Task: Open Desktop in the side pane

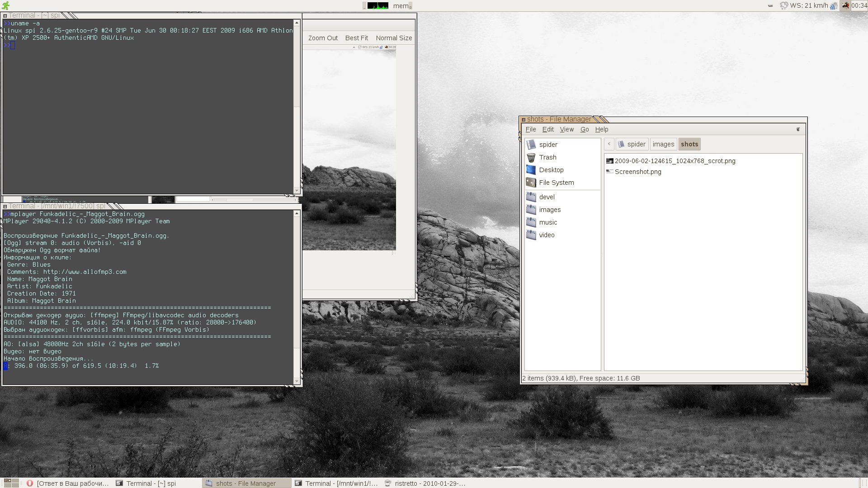Action: click(562, 170)
